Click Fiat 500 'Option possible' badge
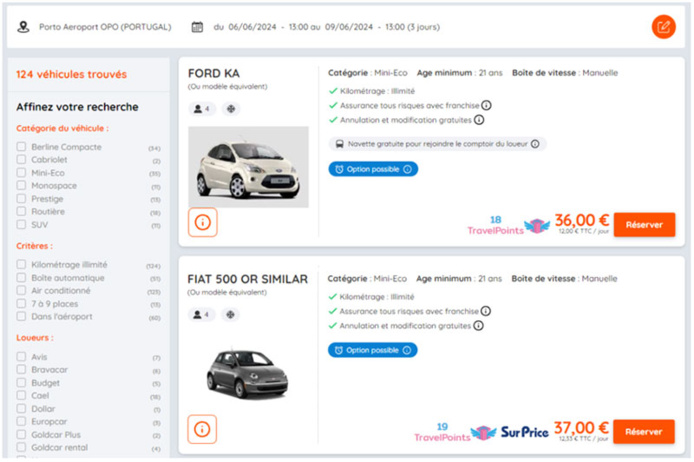 coord(373,350)
